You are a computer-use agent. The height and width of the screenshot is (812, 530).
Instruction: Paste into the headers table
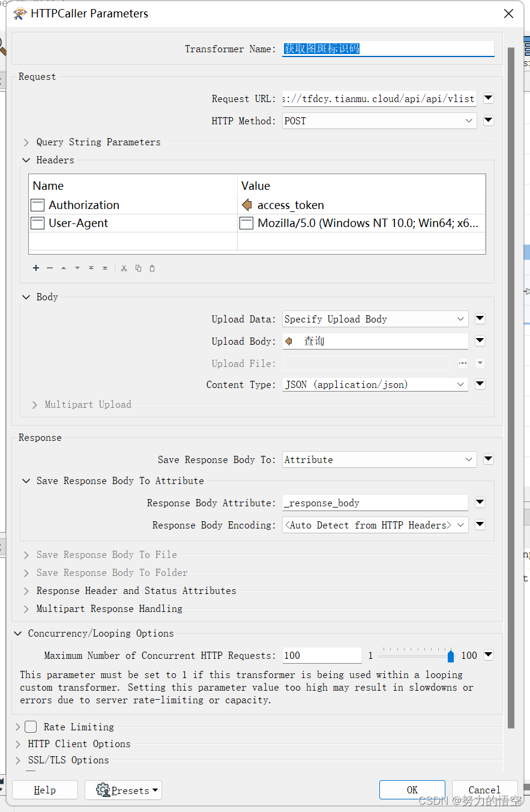pos(152,268)
